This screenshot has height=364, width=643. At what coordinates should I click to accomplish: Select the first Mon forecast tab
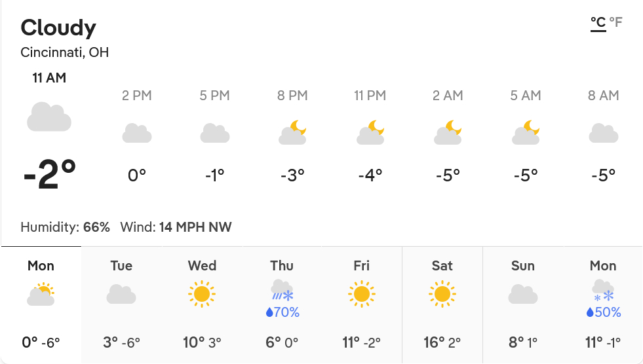[x=41, y=304]
